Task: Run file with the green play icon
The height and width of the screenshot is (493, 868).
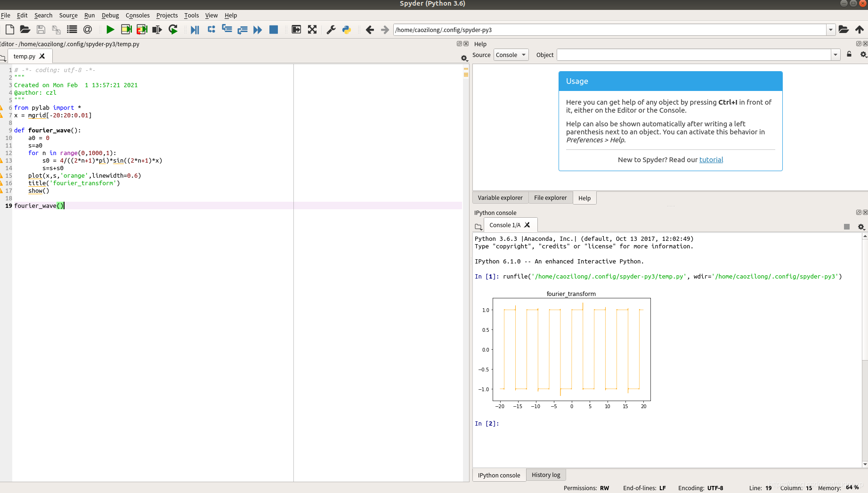Action: point(110,30)
